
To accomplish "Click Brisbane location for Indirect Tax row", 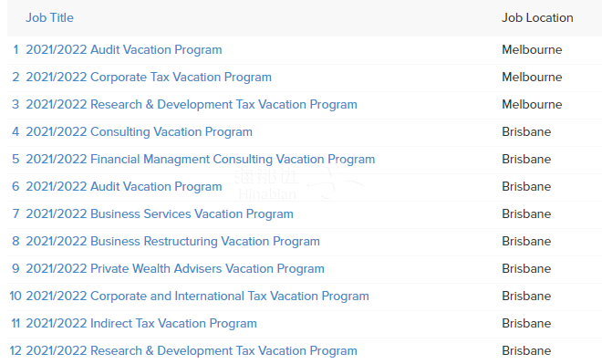I will point(526,323).
